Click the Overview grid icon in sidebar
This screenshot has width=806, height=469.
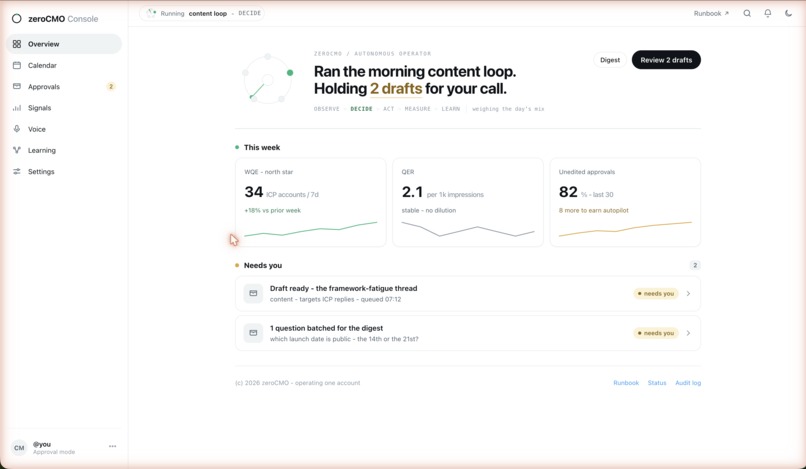17,44
